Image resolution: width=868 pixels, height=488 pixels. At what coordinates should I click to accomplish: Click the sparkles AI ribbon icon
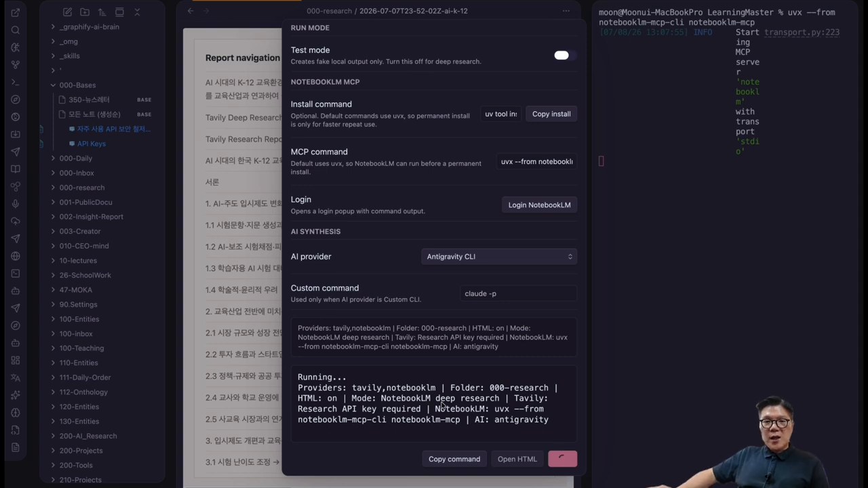click(16, 395)
